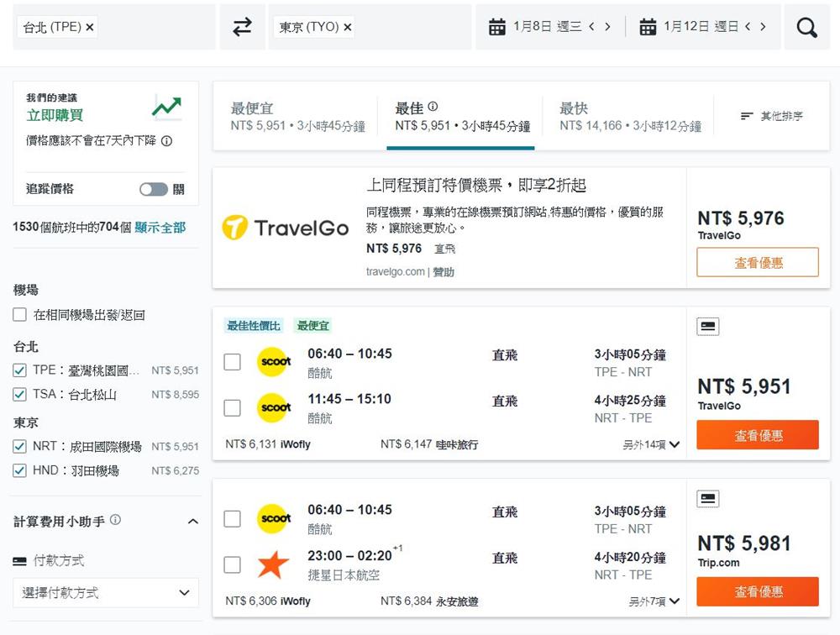
Task: Open the 選擇付款方式 dropdown
Action: (106, 592)
